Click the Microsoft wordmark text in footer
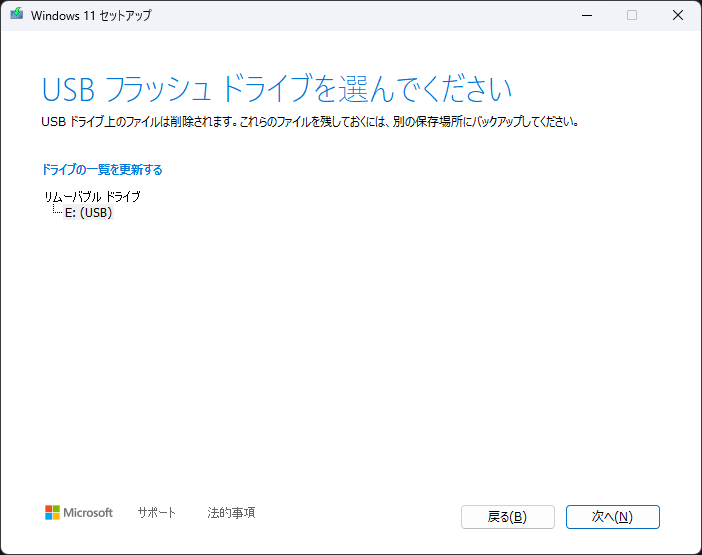Screen dimensions: 702x555 coord(88,512)
